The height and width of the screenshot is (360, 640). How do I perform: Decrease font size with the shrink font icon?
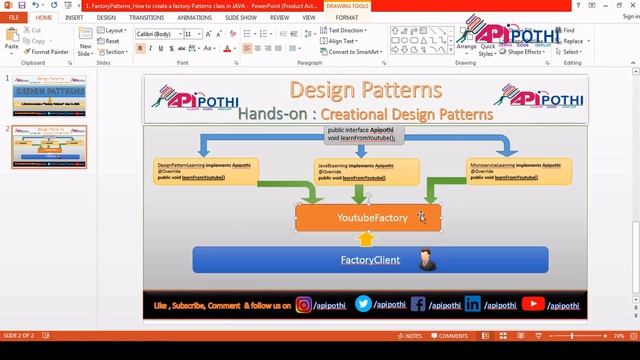pyautogui.click(x=219, y=34)
